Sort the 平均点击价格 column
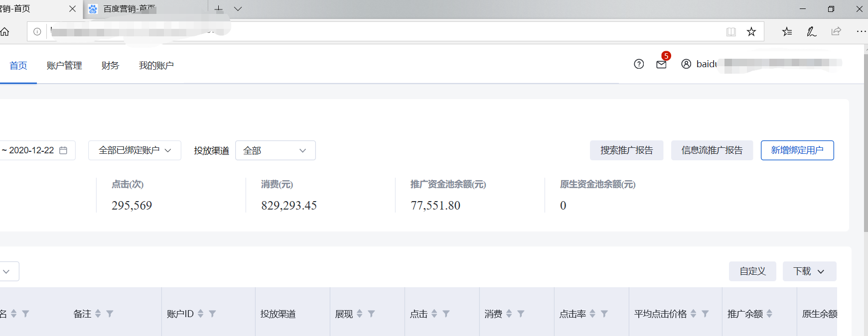The height and width of the screenshot is (336, 868). (693, 314)
